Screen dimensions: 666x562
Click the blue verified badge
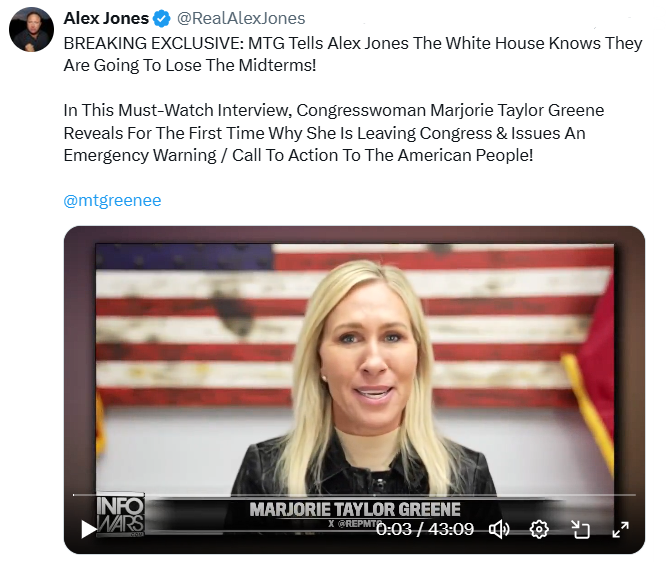pos(162,19)
